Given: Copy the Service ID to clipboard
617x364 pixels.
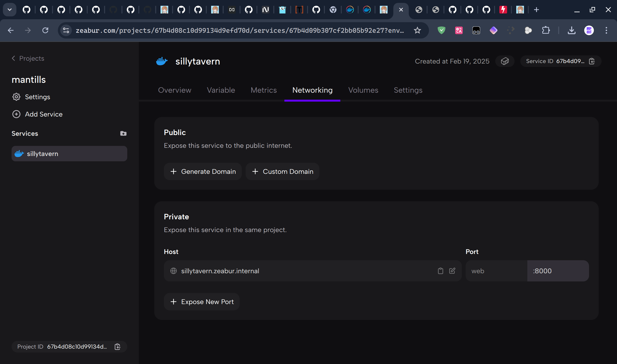Looking at the screenshot, I should click(x=592, y=61).
